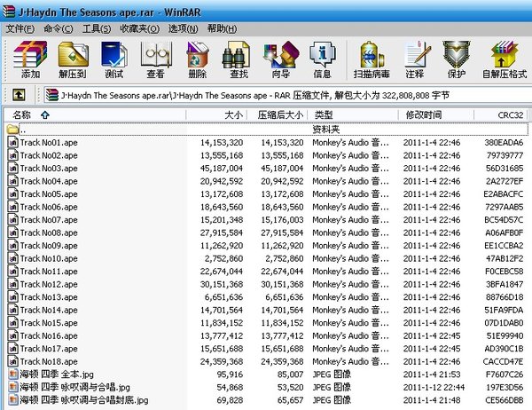Select file Track No13.ape

click(49, 297)
